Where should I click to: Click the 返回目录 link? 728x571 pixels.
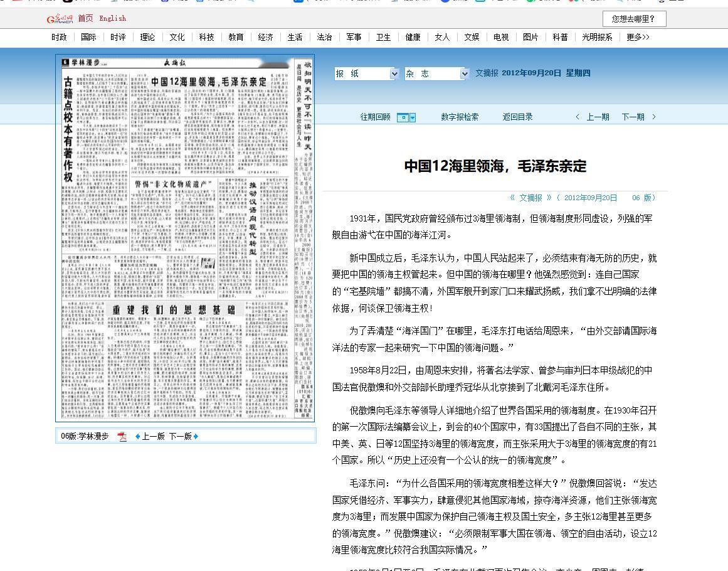click(517, 117)
